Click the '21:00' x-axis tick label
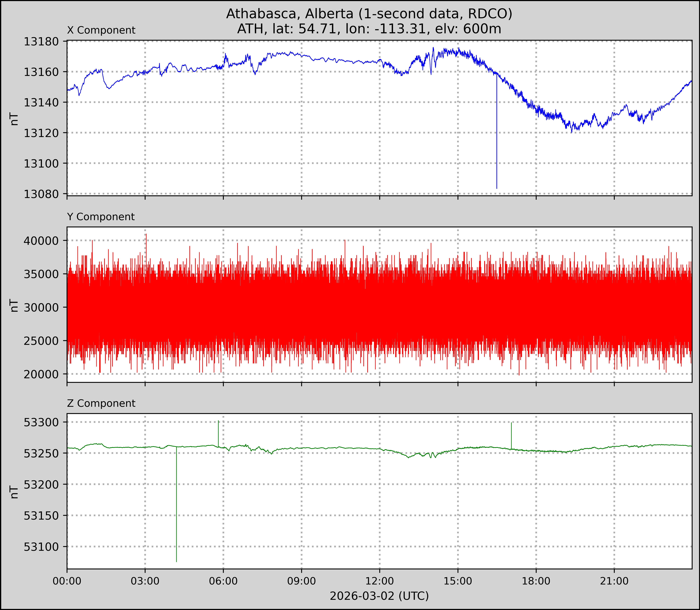Viewport: 700px width, 610px height. click(614, 581)
